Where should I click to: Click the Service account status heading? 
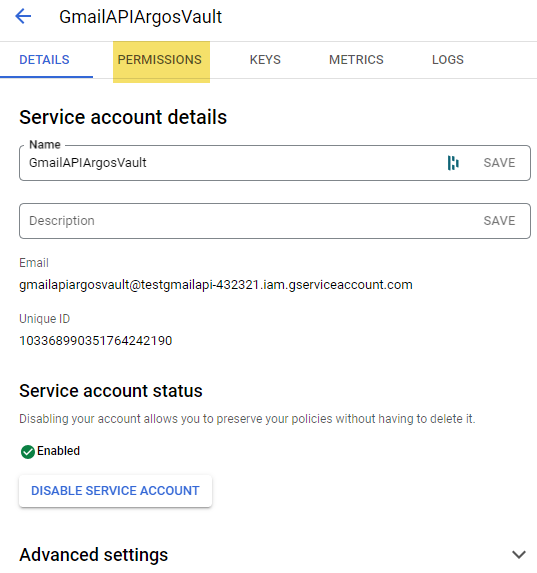pyautogui.click(x=111, y=391)
